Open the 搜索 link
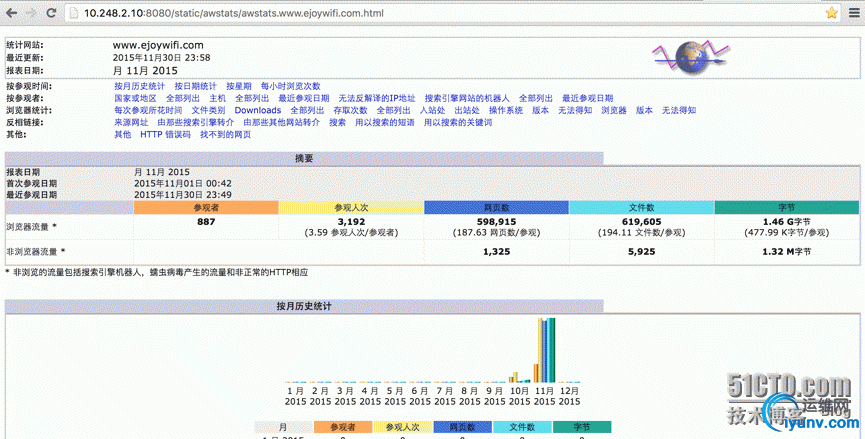This screenshot has width=865, height=439. (x=338, y=122)
